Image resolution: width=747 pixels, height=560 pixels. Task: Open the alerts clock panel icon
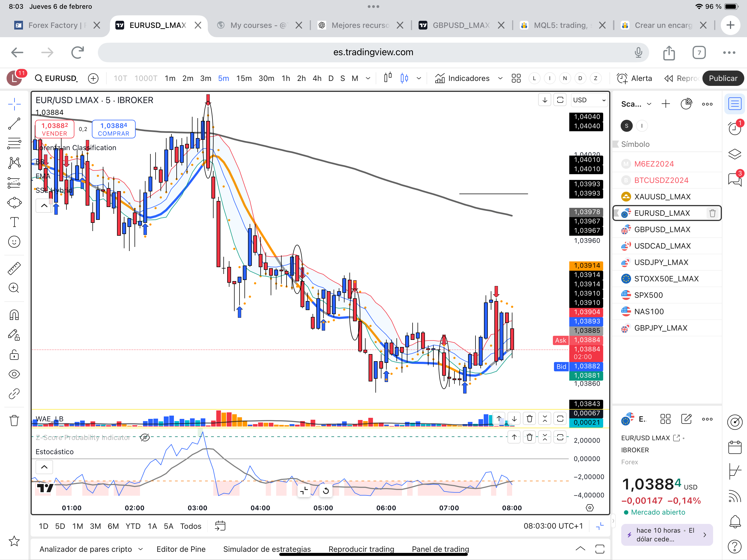pyautogui.click(x=734, y=128)
